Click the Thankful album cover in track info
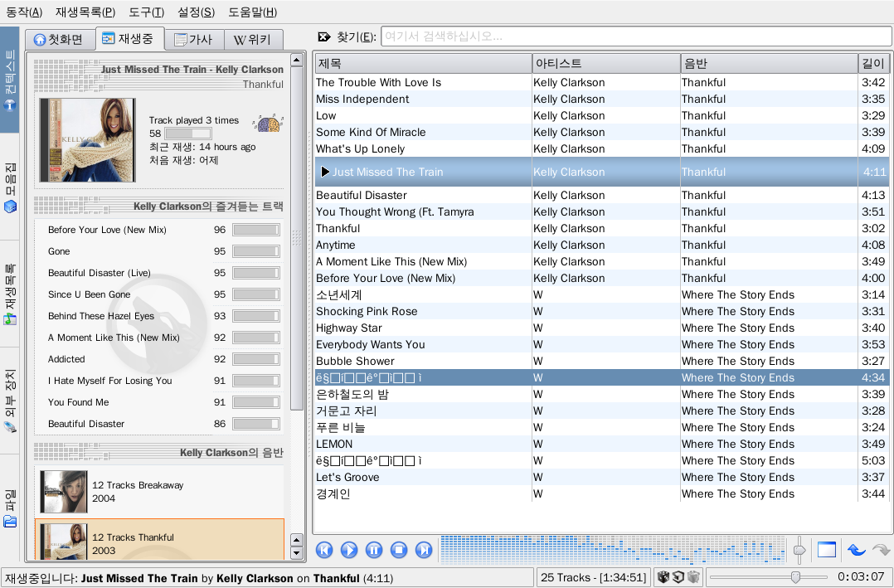 87,140
